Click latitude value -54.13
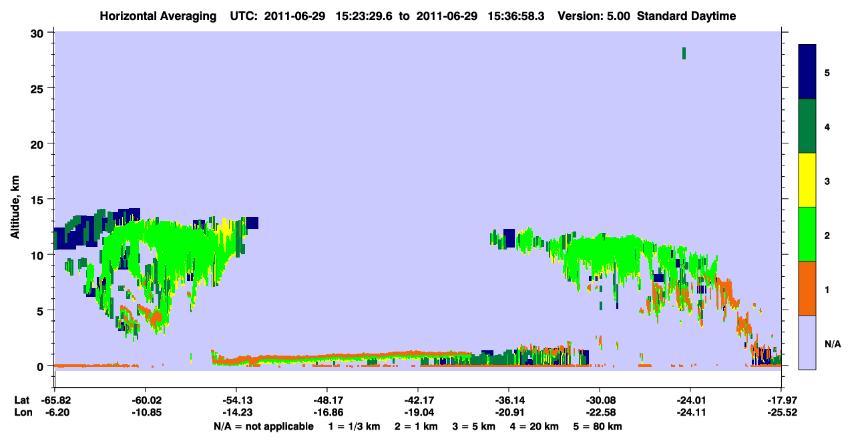The image size is (868, 445). click(236, 400)
